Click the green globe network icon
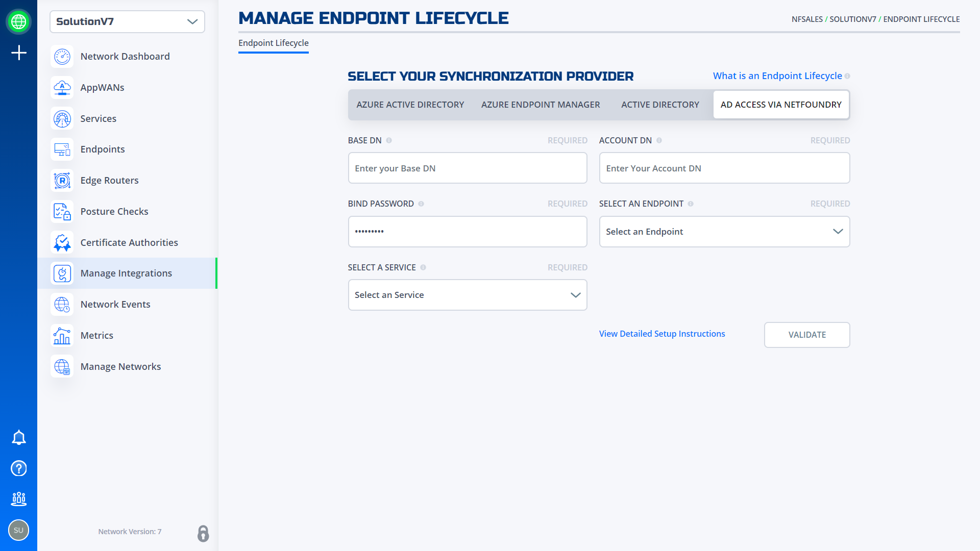Image resolution: width=980 pixels, height=551 pixels. [19, 22]
